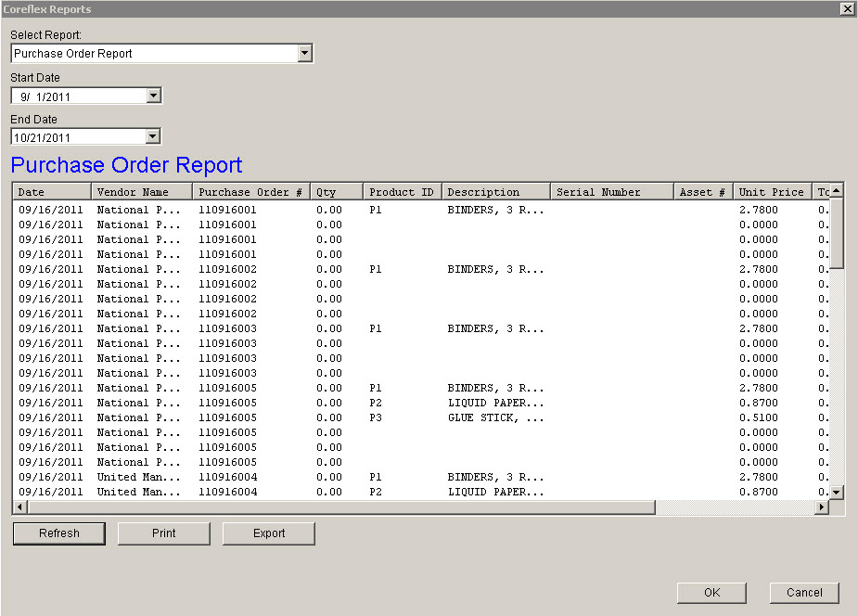Image resolution: width=858 pixels, height=616 pixels.
Task: Click the Purchase Order Report combo box field
Action: (161, 53)
